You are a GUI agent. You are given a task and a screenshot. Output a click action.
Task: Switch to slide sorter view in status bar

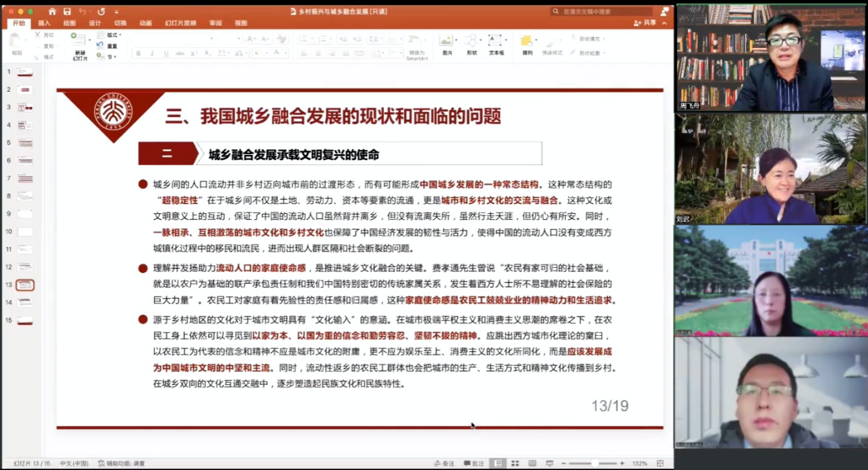[x=514, y=463]
